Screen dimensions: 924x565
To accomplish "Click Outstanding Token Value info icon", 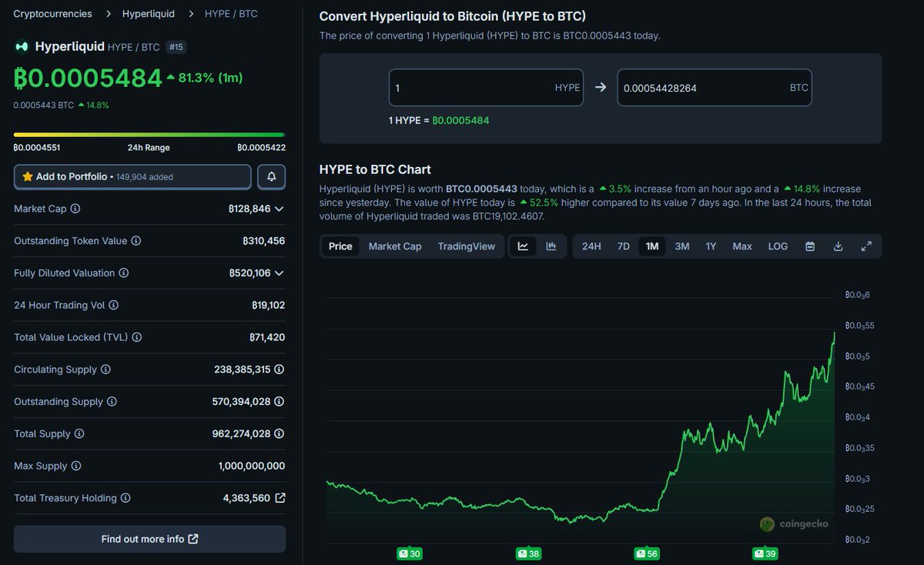I will [x=136, y=241].
